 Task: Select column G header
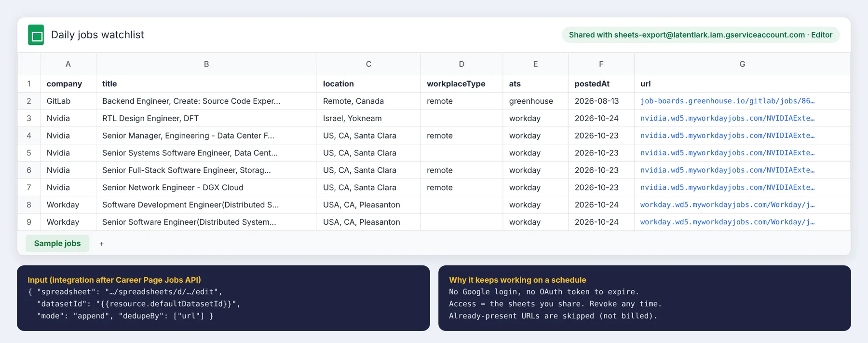pos(742,64)
